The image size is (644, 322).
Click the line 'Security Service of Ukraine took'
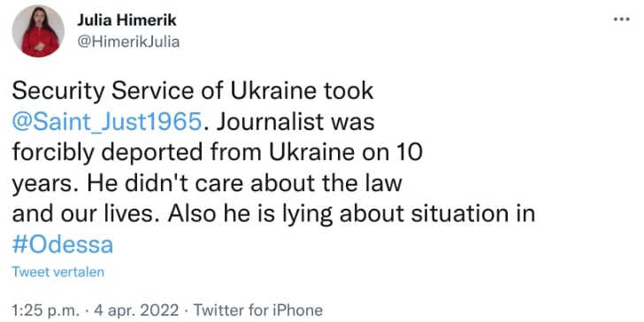tap(193, 92)
